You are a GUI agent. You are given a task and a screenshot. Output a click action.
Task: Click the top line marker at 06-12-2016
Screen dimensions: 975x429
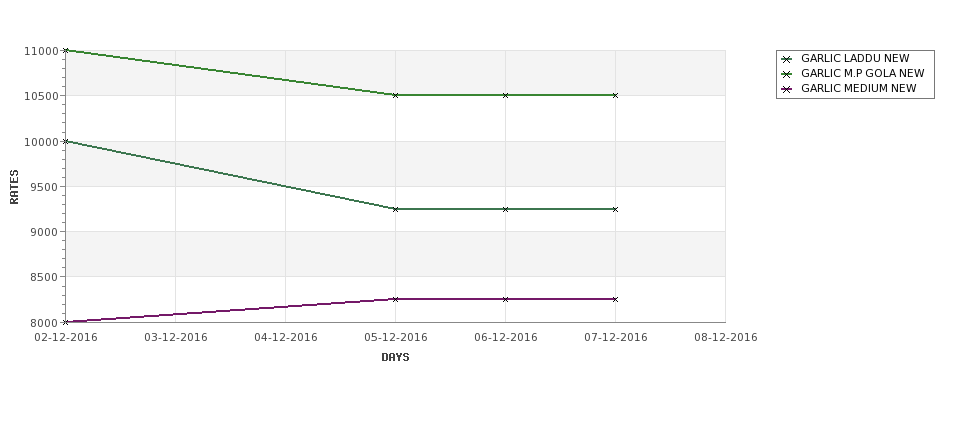click(x=506, y=95)
